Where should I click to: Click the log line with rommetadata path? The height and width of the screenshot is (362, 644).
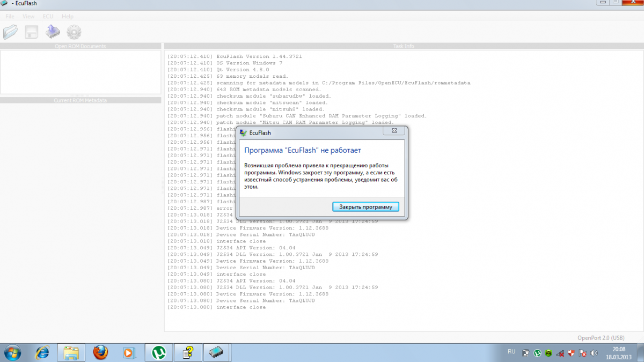319,83
